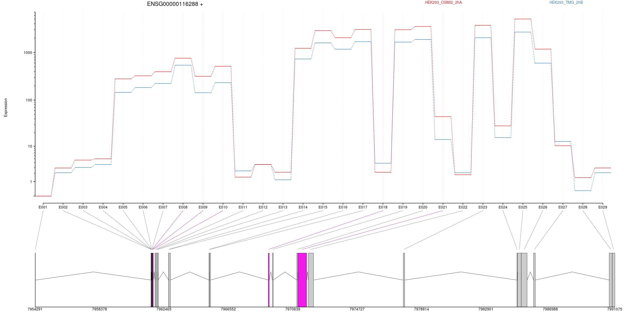This screenshot has width=644, height=322.
Task: Click y-axis tick value 1
Action: (31, 182)
